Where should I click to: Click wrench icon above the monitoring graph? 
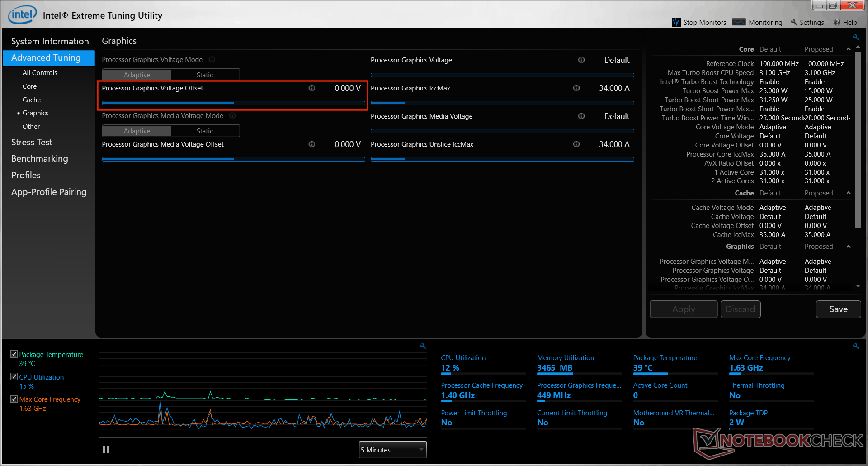pos(423,346)
